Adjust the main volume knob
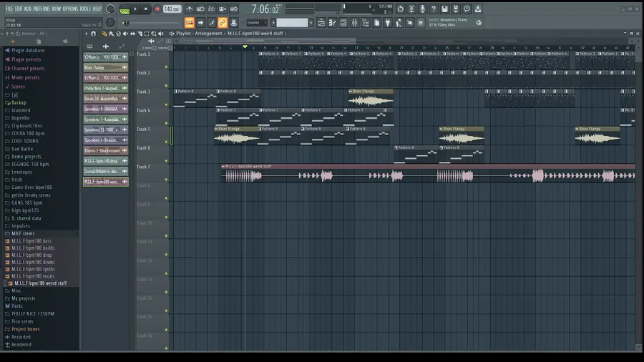644x362 pixels. (110, 9)
